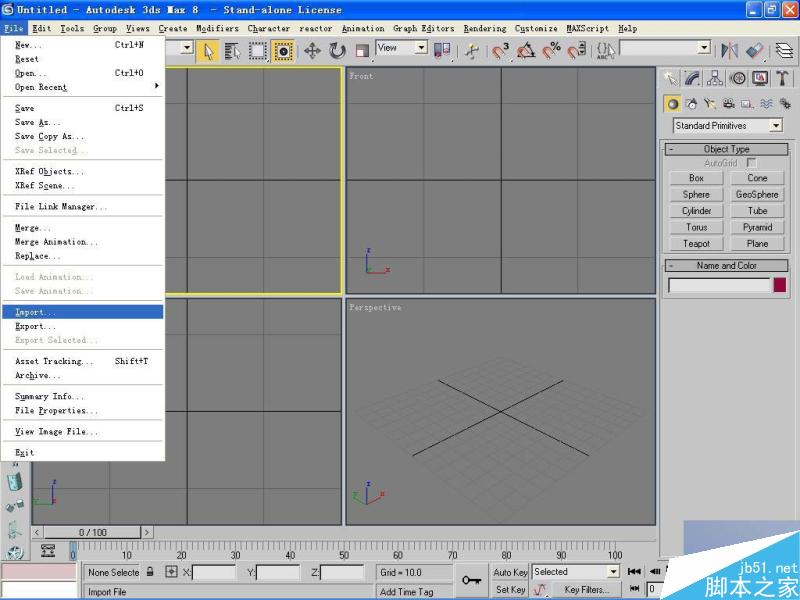800x600 pixels.
Task: Toggle the Selection Lock padlock icon
Action: 150,571
